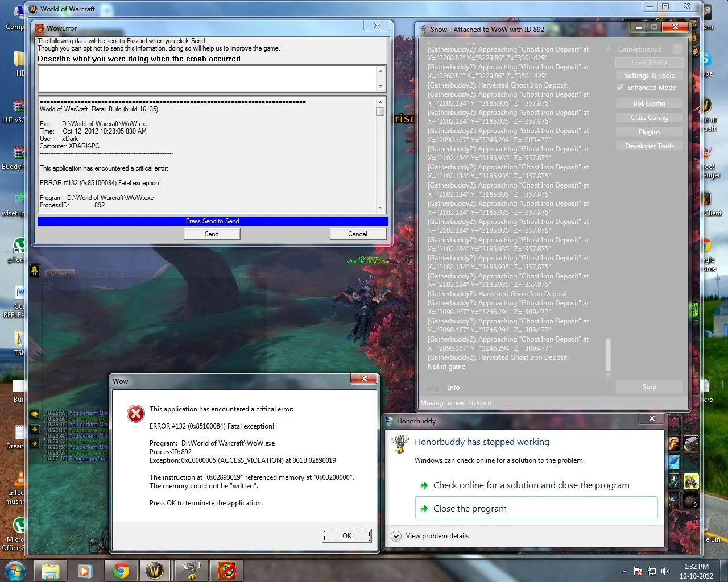Launch Windows Media Player from taskbar
728x582 pixels.
click(x=85, y=571)
